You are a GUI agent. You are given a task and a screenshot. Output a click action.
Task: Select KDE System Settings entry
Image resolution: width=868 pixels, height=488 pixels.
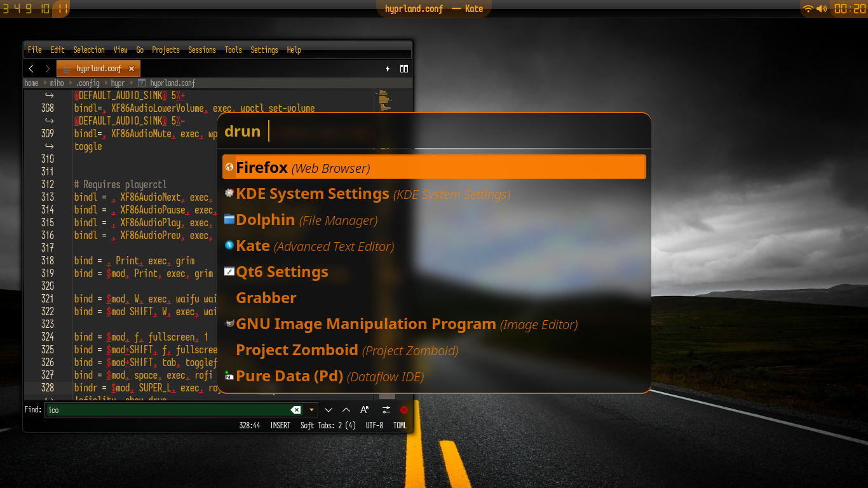click(434, 193)
